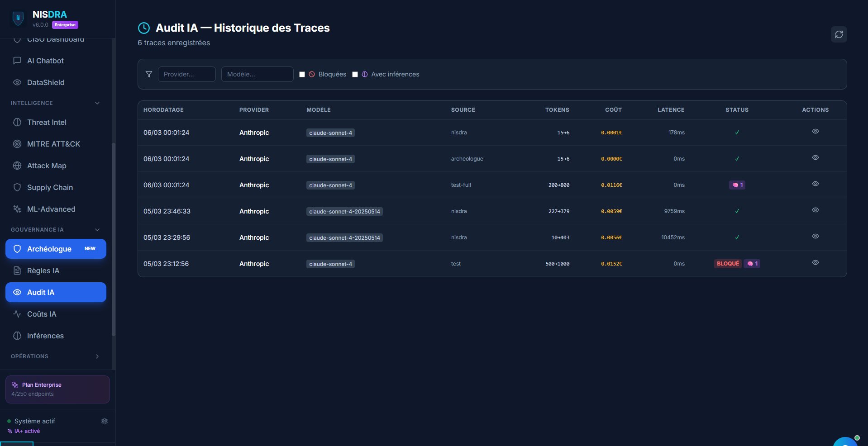Click the AI Chatbot speech bubble icon
The height and width of the screenshot is (446, 868).
(x=17, y=61)
